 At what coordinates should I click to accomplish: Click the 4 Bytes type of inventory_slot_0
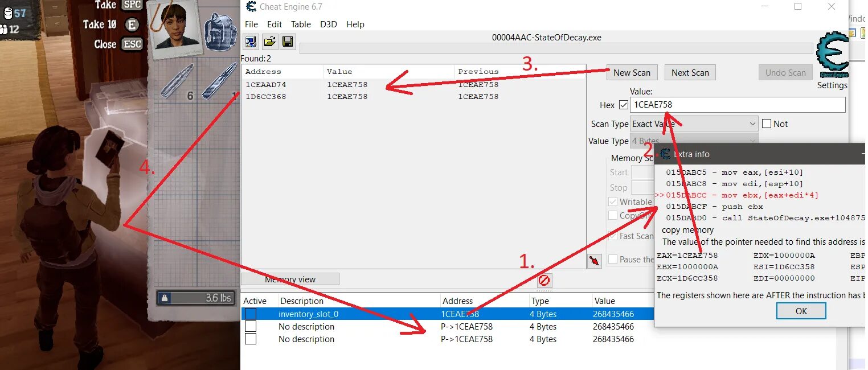(543, 314)
